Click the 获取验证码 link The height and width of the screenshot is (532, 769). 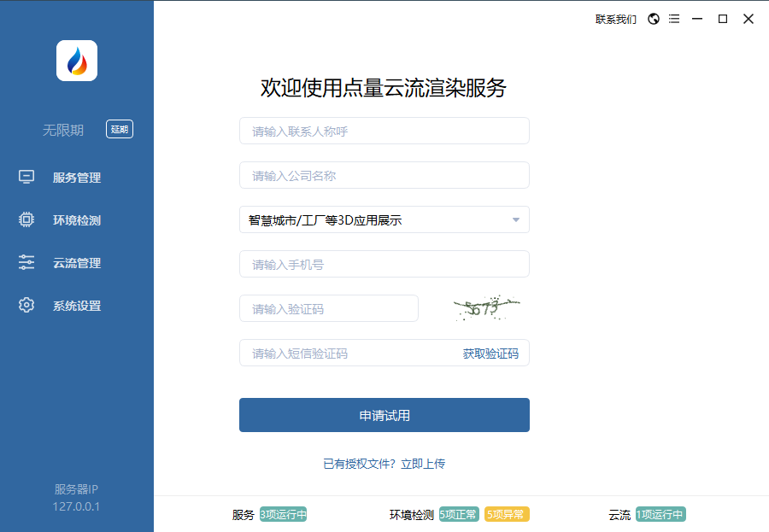pyautogui.click(x=490, y=354)
